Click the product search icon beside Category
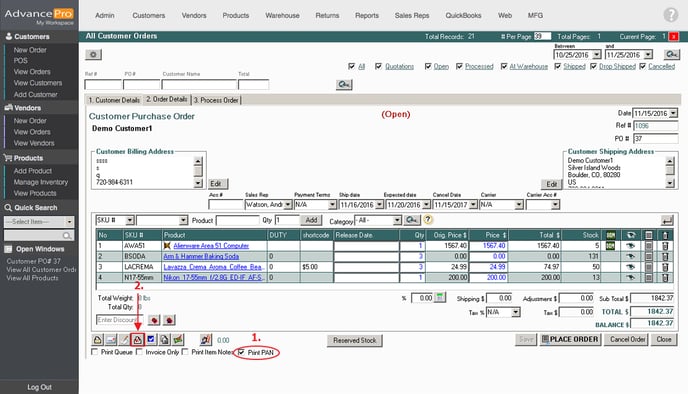The width and height of the screenshot is (688, 394). tap(412, 220)
